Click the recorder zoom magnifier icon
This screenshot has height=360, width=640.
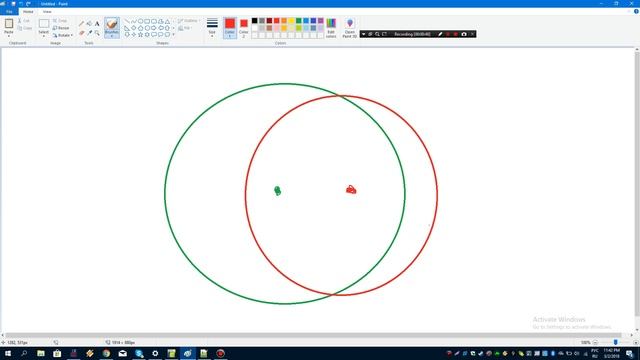tap(377, 34)
